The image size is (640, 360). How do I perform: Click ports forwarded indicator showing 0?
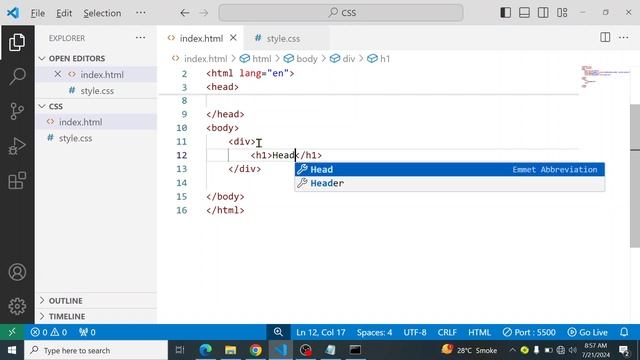click(87, 332)
